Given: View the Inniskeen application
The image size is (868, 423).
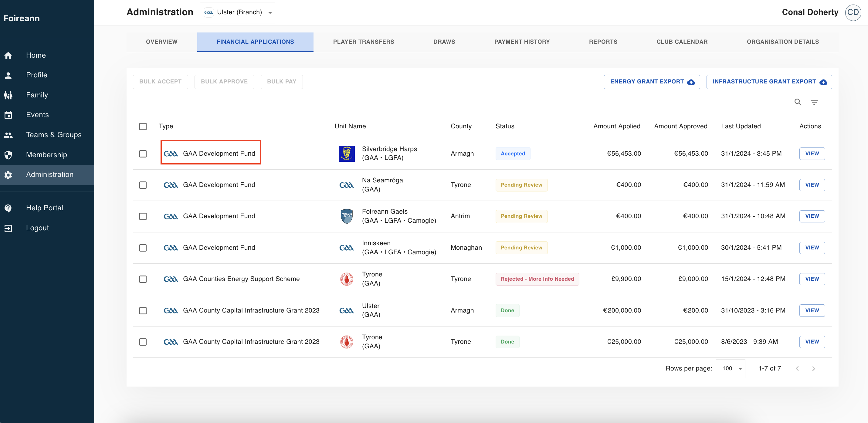Looking at the screenshot, I should coord(812,248).
